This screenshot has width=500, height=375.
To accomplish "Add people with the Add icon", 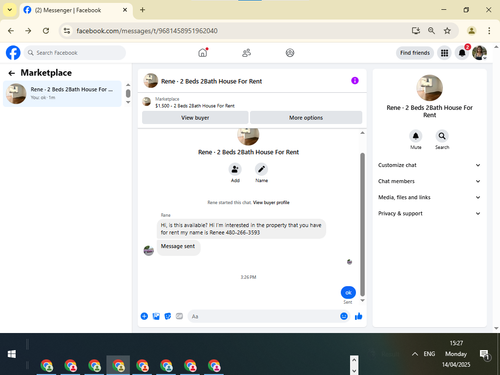I will (235, 169).
